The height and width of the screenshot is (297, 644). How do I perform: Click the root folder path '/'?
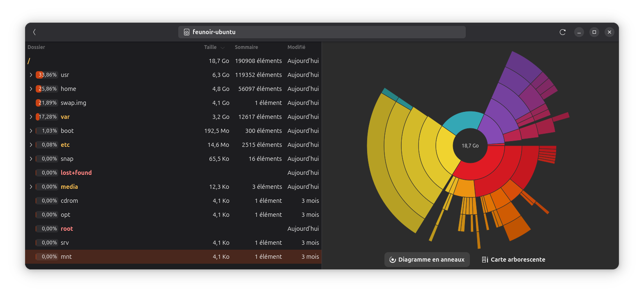click(x=29, y=61)
